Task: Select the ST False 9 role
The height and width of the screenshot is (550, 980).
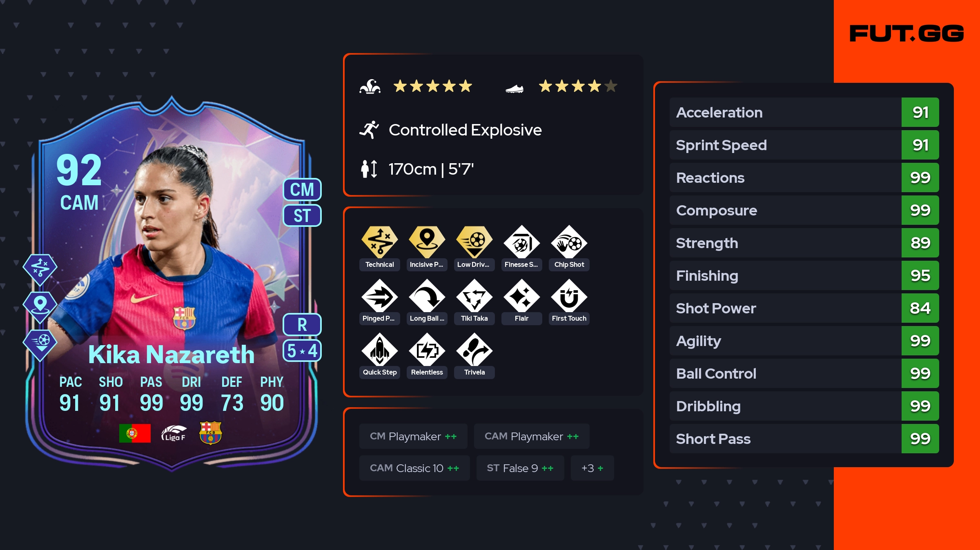Action: (520, 468)
